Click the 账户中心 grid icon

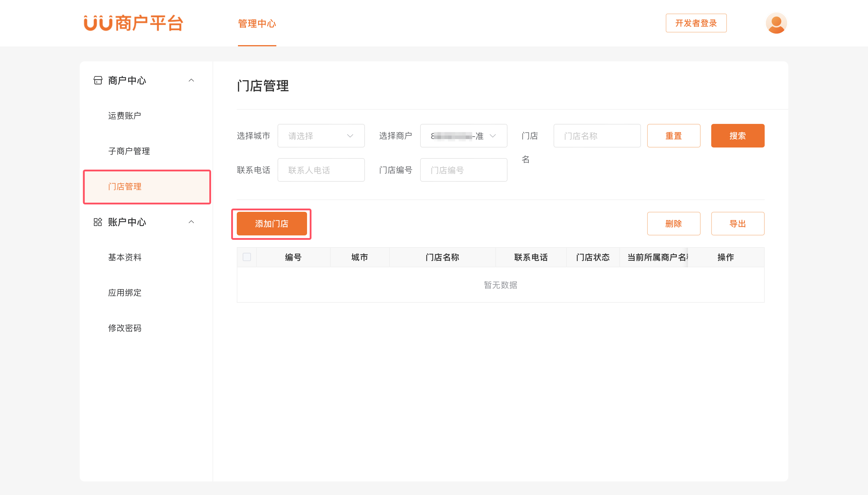pyautogui.click(x=98, y=222)
